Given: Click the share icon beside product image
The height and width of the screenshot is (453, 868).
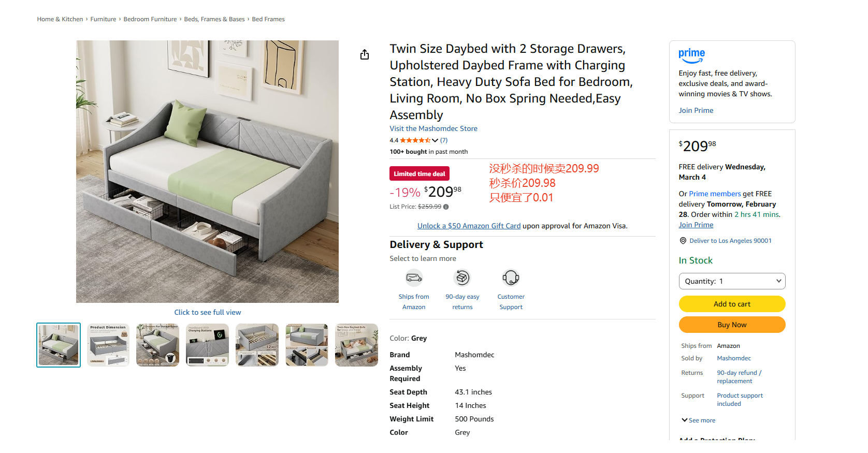Looking at the screenshot, I should [x=365, y=55].
